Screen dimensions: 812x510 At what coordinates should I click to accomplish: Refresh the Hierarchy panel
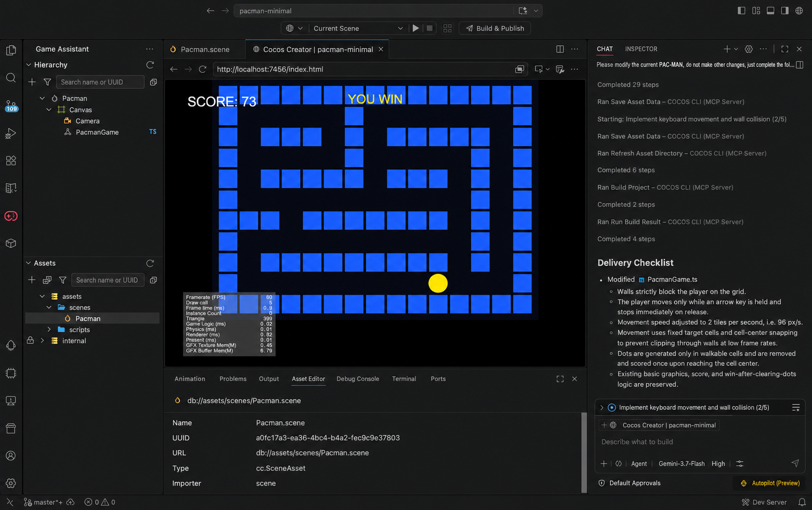150,65
